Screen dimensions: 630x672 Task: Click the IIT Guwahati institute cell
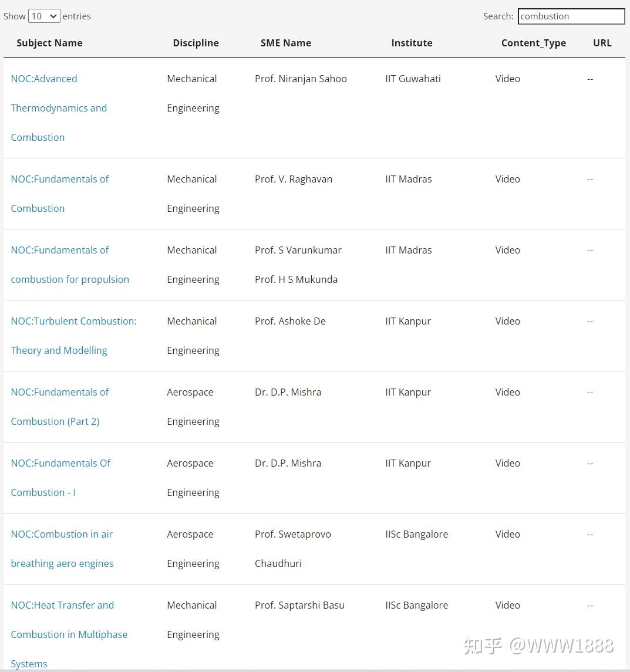coord(413,79)
